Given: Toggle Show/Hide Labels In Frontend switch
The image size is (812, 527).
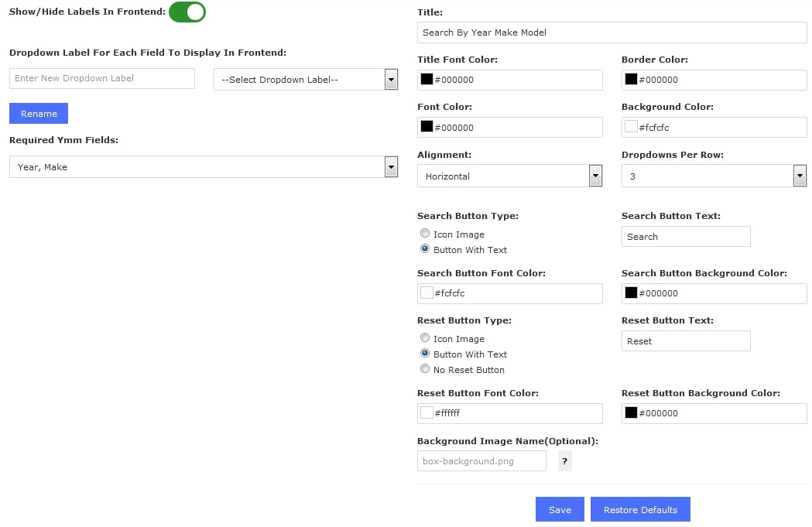Looking at the screenshot, I should click(x=187, y=12).
